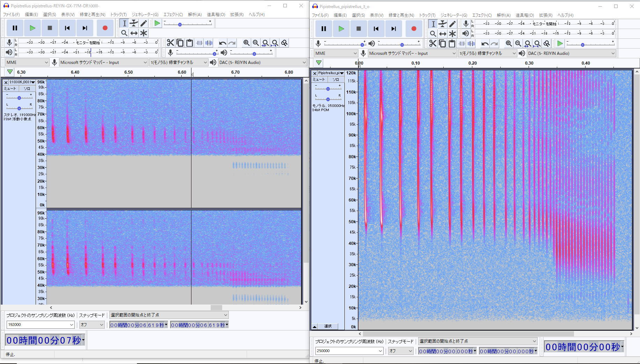Viewport: 640px width, 364px height.
Task: Open ファイル(F) menu in left window
Action: pyautogui.click(x=11, y=14)
